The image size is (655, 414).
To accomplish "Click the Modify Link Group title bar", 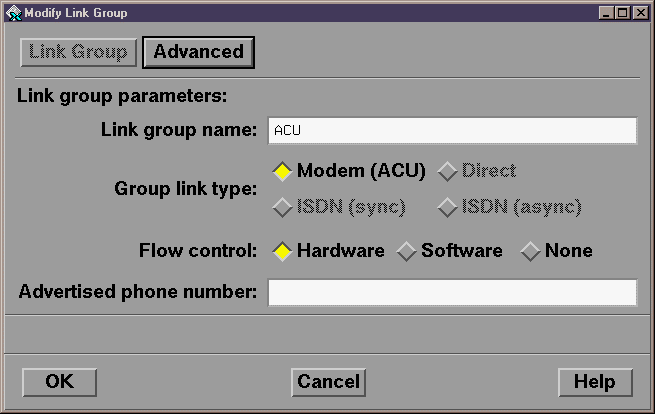I will point(309,13).
